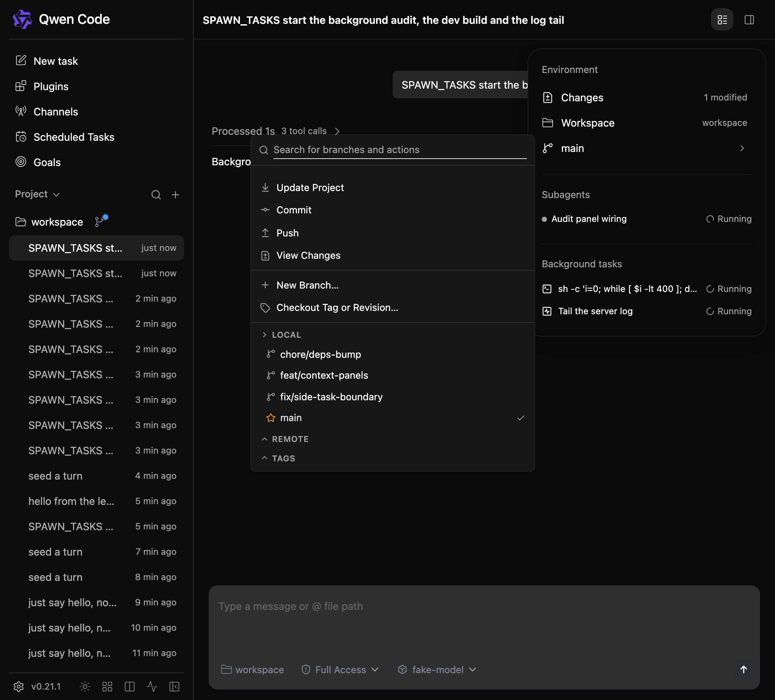
Task: Open the New task compose icon
Action: 21,61
